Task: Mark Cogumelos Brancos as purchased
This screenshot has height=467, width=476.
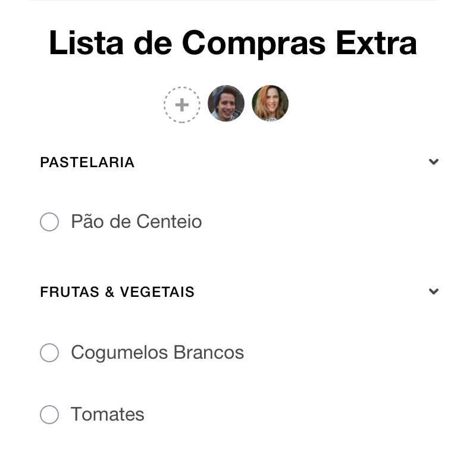Action: click(x=49, y=353)
